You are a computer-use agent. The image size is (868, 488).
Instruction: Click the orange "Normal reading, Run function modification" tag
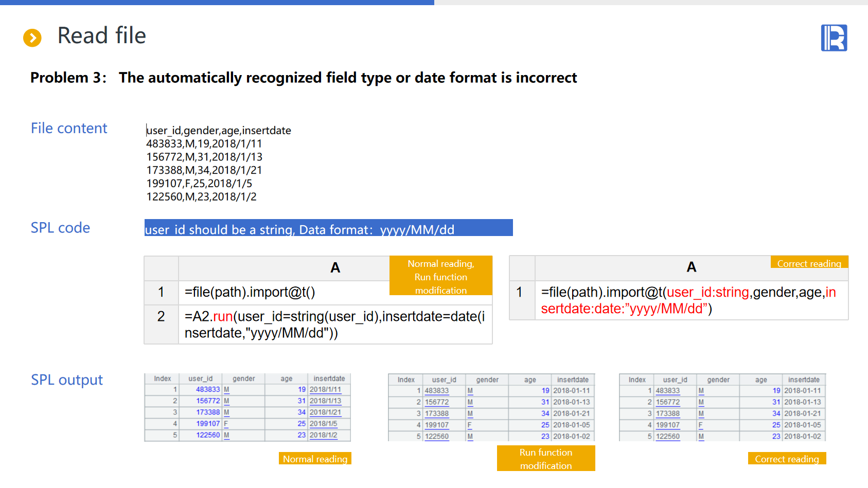tap(441, 276)
